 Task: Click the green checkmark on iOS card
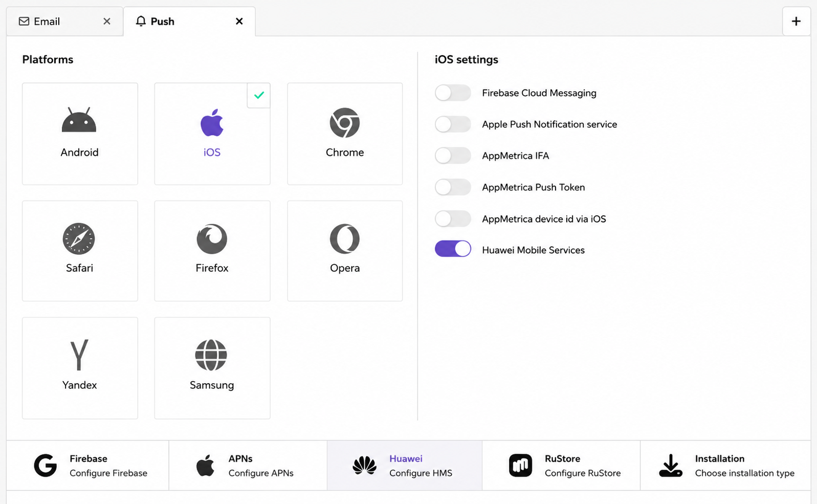[x=259, y=95]
